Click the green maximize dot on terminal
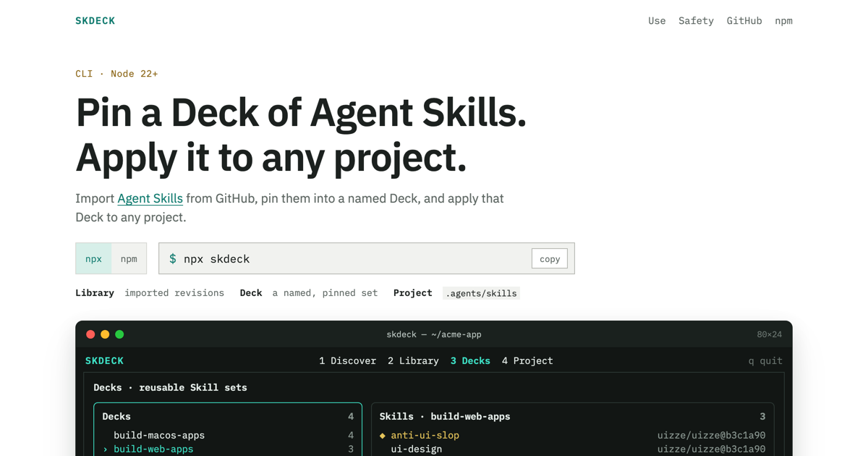The image size is (868, 456). tap(119, 334)
